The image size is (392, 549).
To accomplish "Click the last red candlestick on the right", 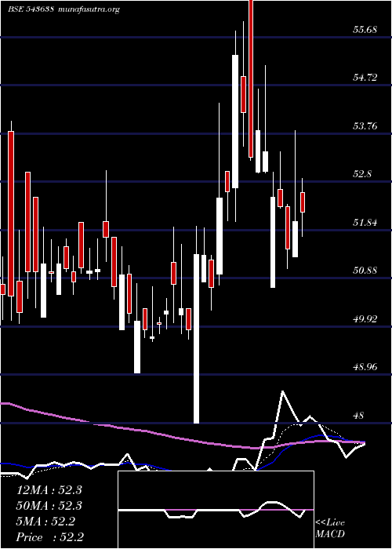I will 303,202.
